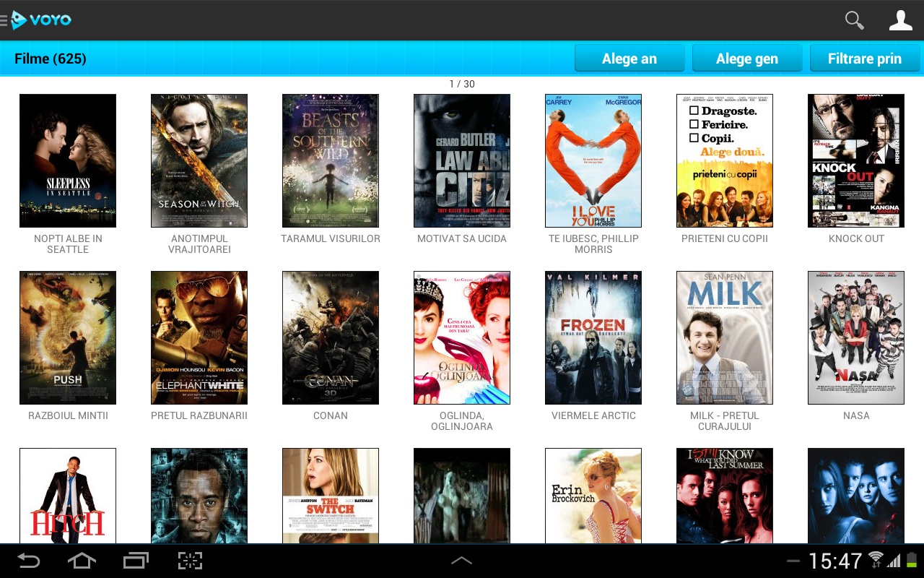Expand the bottom bar up chevron
Image resolution: width=924 pixels, height=578 pixels.
(x=462, y=561)
